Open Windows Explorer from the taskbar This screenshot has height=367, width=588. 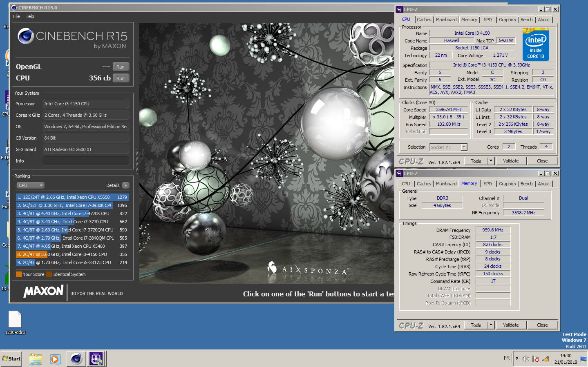36,359
